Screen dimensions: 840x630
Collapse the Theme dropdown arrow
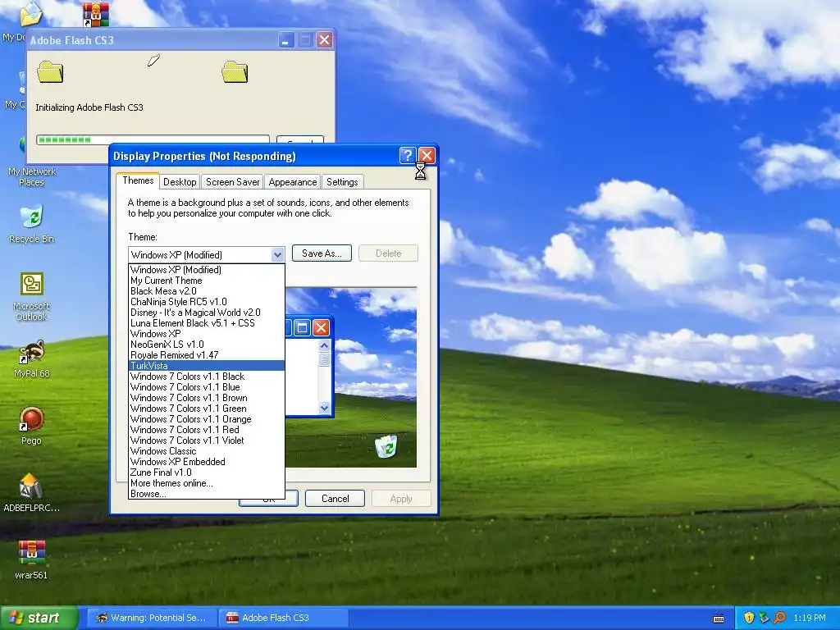277,255
